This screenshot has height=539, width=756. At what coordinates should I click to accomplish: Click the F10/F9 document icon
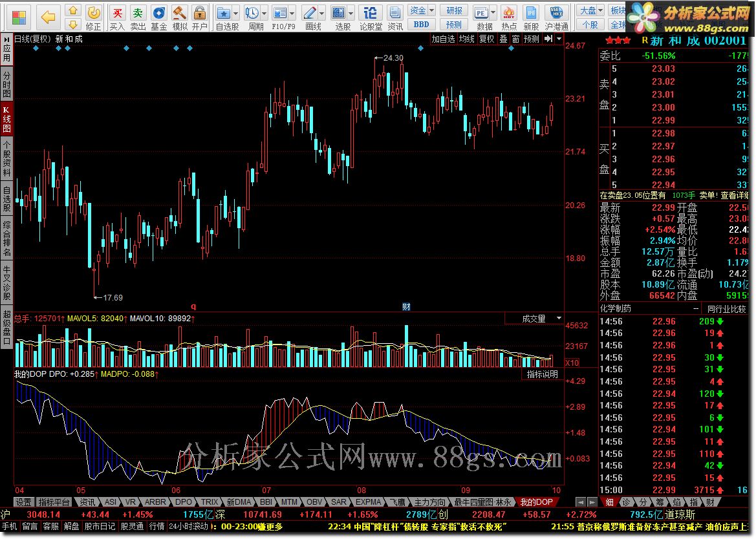[x=279, y=13]
